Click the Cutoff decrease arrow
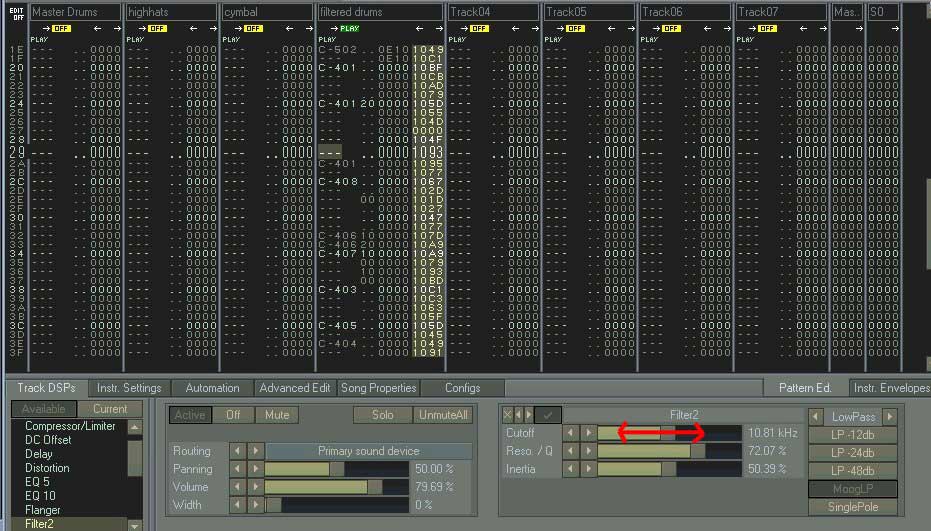 coord(569,433)
